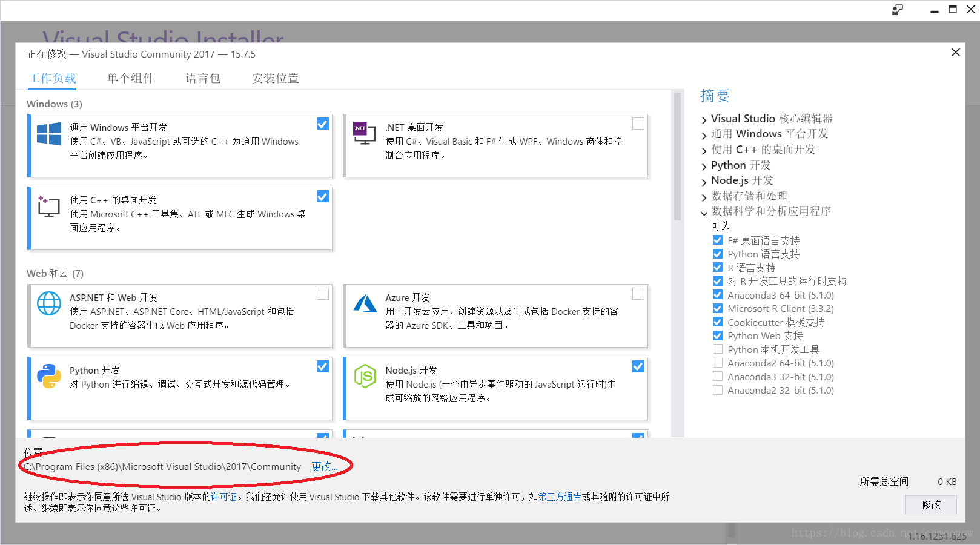Click the 'Web 和云 (7)' section heading

click(55, 273)
